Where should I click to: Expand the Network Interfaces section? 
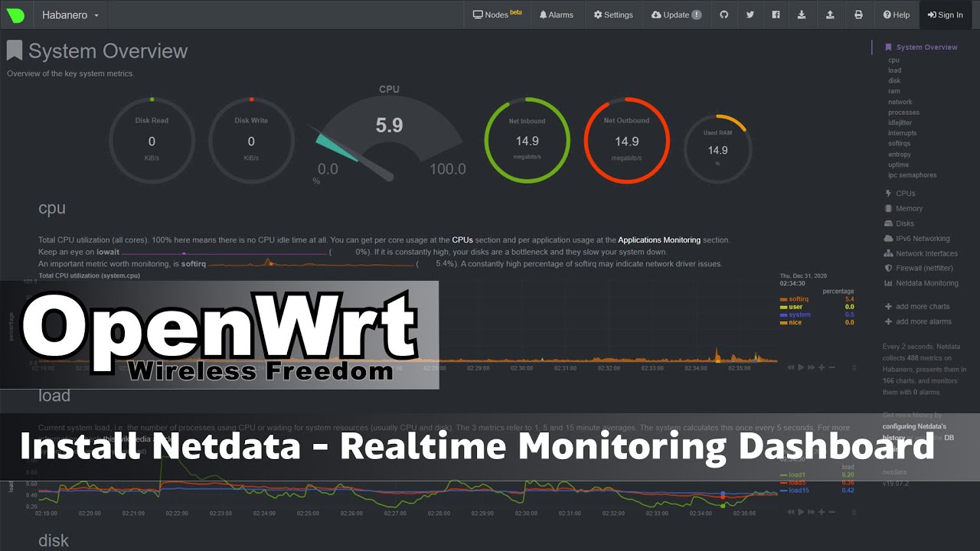pyautogui.click(x=921, y=253)
